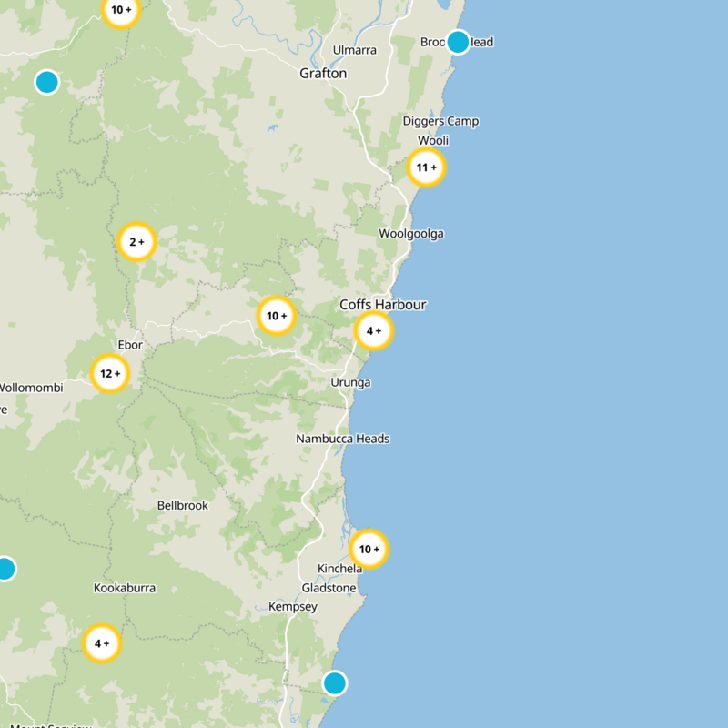Select the blue marker at Brooms Head
Screen dimensions: 728x728
coord(458,42)
